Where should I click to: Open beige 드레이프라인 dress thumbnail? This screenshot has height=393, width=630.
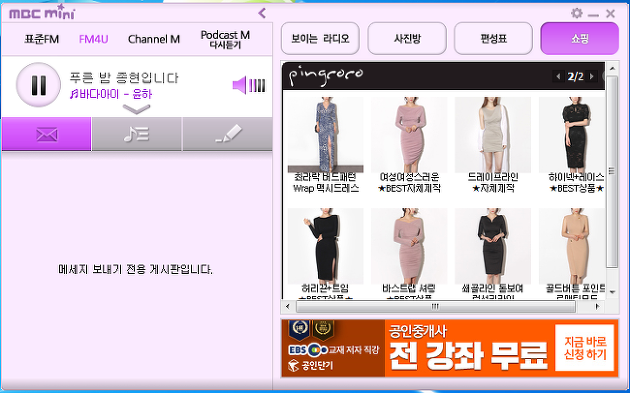[493, 135]
